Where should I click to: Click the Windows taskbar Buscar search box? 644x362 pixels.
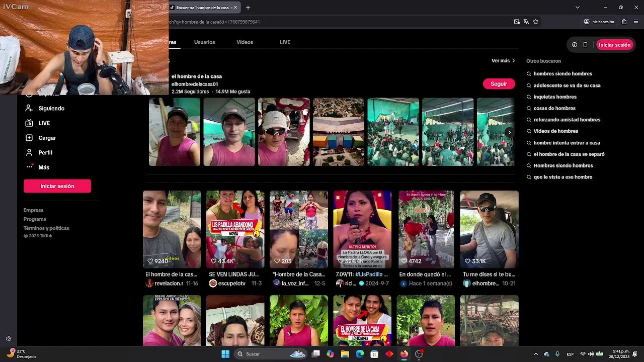(x=272, y=354)
